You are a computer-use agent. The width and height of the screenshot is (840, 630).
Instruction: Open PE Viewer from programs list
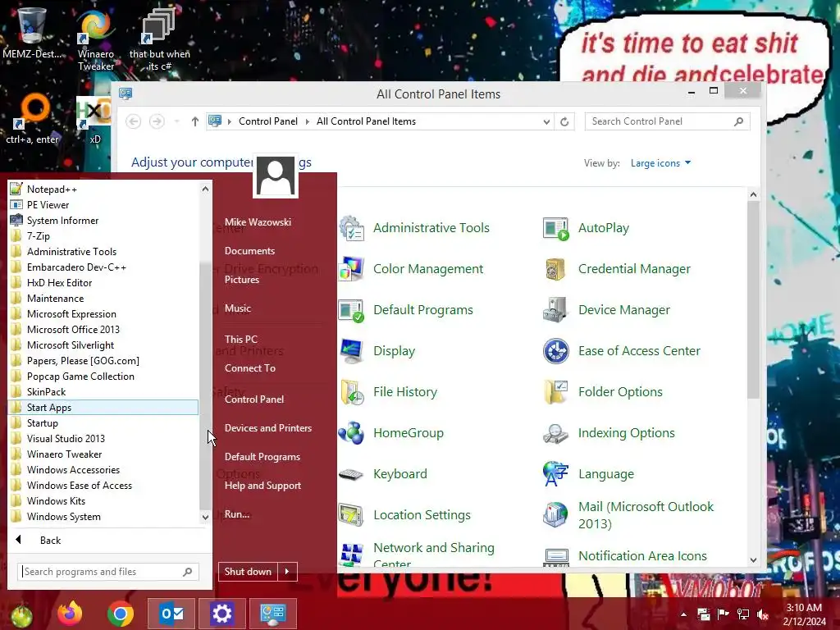point(103,204)
